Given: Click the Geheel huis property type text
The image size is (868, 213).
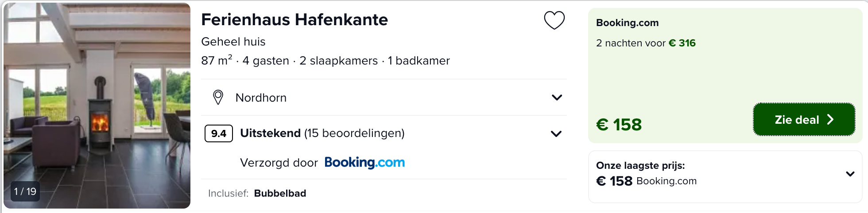Looking at the screenshot, I should pos(233,42).
